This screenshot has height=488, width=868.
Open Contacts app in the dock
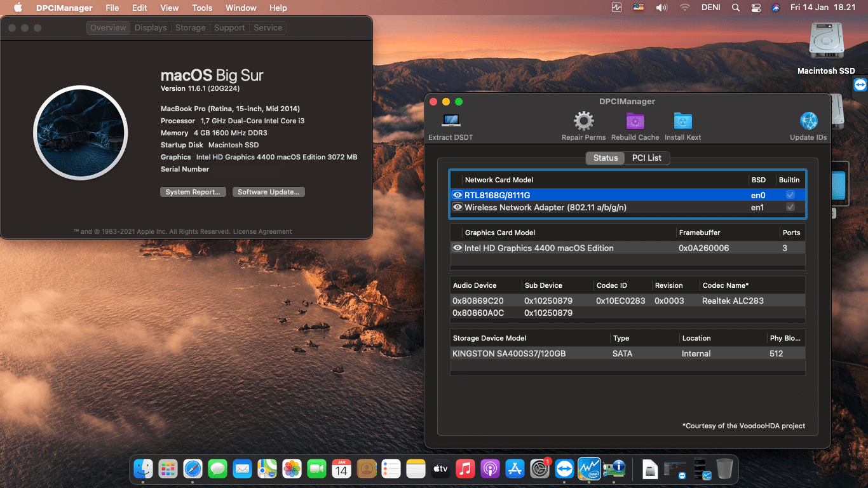(x=366, y=469)
